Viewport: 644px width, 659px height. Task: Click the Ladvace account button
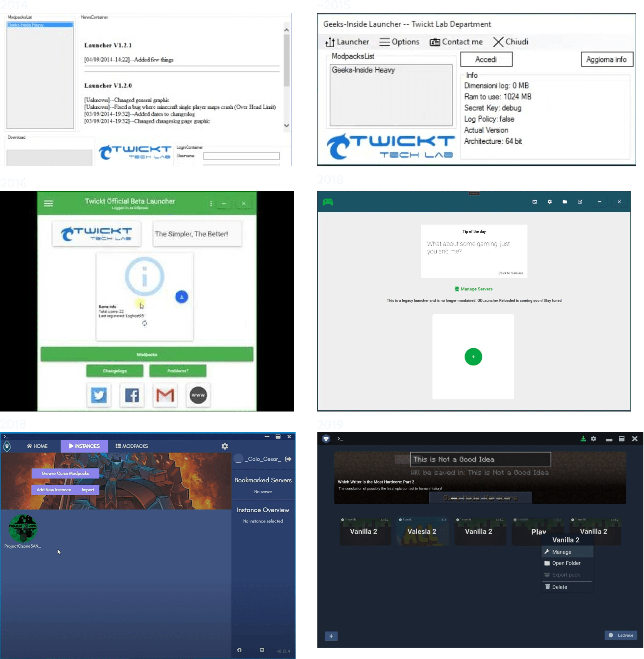coord(621,635)
